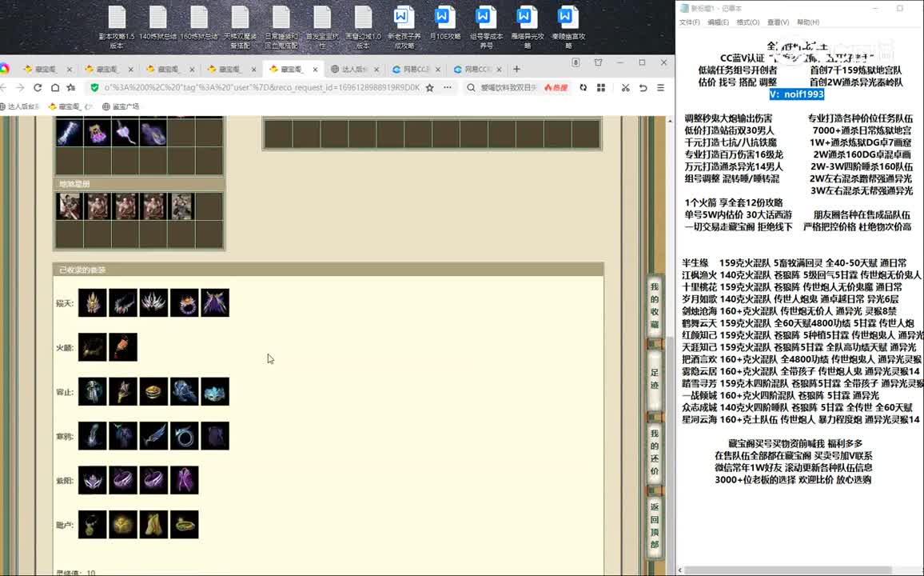Close the 达人后台 browser tab
Screen dimensions: 924x576
(x=376, y=69)
